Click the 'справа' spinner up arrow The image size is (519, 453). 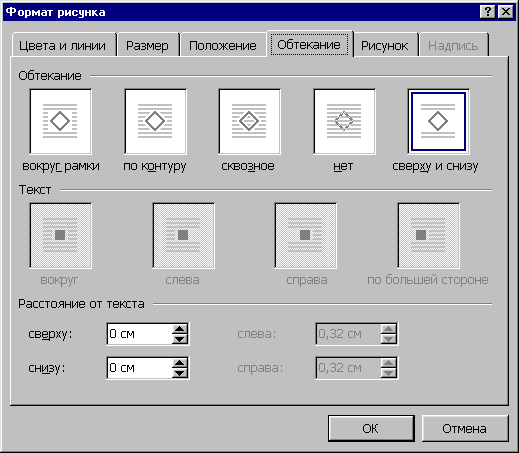pos(389,363)
